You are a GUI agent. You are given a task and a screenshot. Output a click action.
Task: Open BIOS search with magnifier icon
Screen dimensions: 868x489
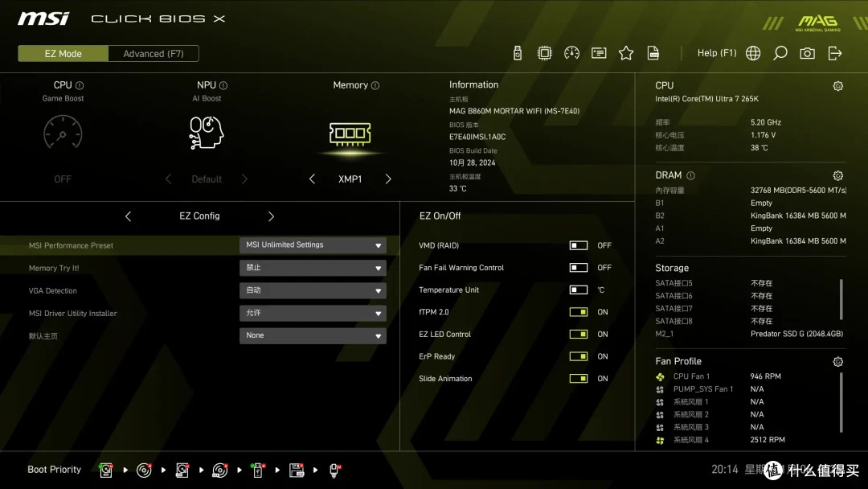pyautogui.click(x=780, y=53)
